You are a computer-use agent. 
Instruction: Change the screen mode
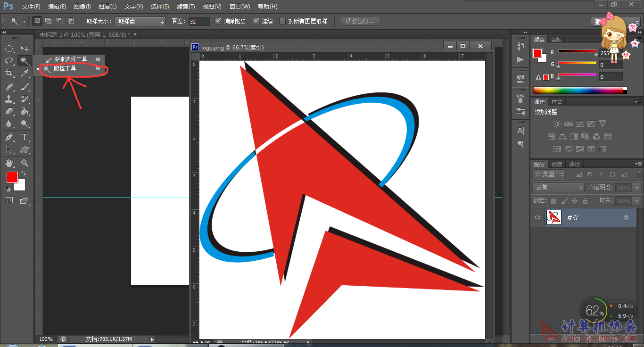point(25,200)
